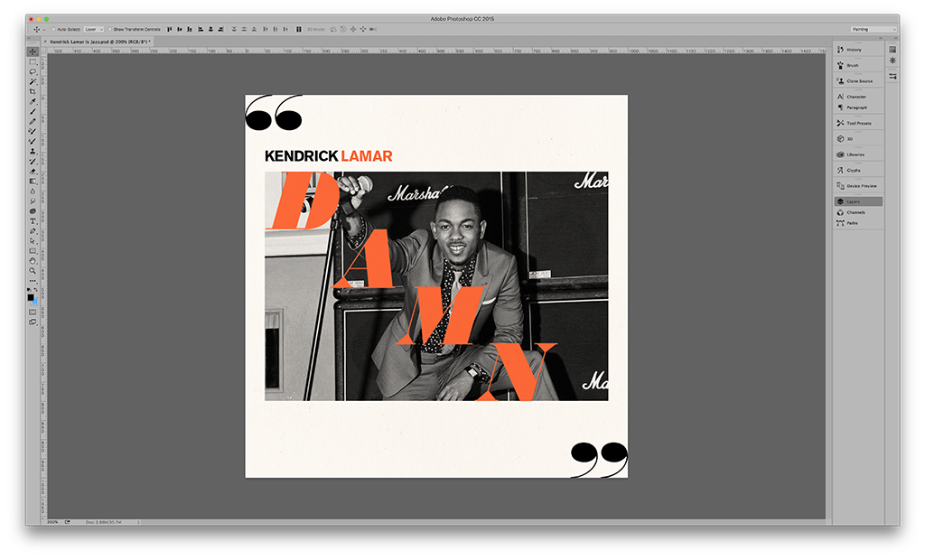Image resolution: width=925 pixels, height=560 pixels.
Task: Open the Device Preview panel button
Action: 858,186
